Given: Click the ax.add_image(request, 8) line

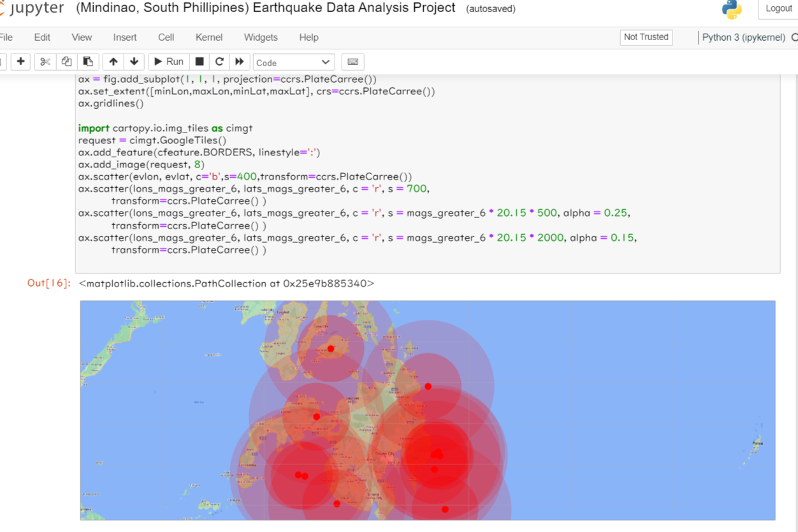Looking at the screenshot, I should pyautogui.click(x=141, y=164).
